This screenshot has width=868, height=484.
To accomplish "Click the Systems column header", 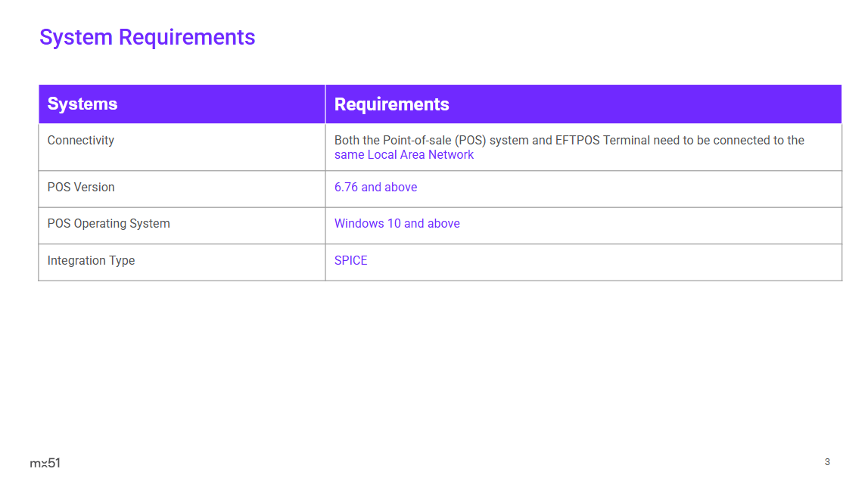I will tap(82, 104).
